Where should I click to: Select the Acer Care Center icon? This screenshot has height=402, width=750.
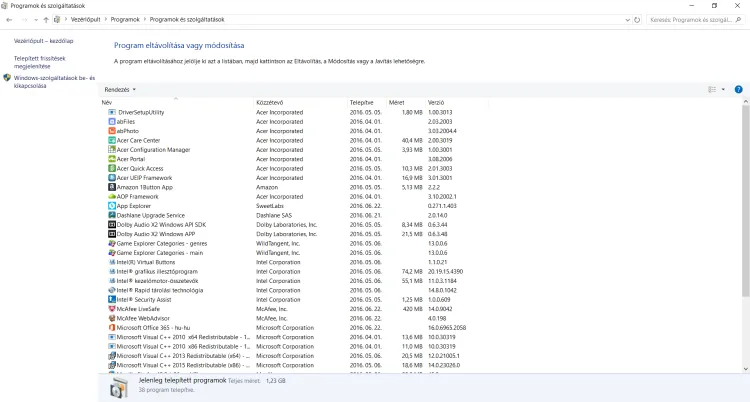(x=111, y=140)
